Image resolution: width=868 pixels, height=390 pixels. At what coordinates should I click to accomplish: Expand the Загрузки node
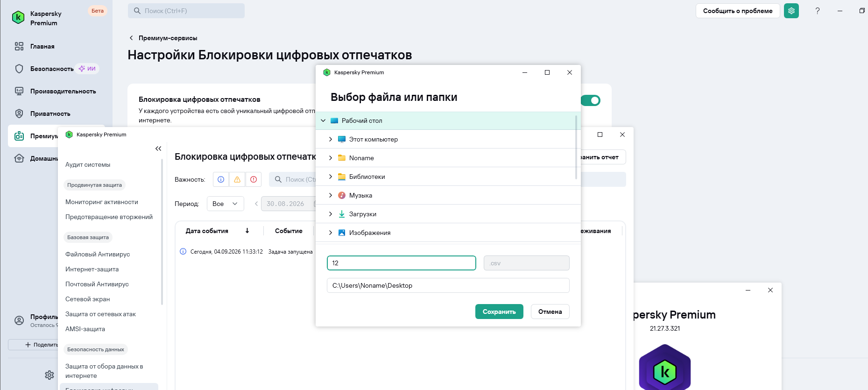coord(331,214)
